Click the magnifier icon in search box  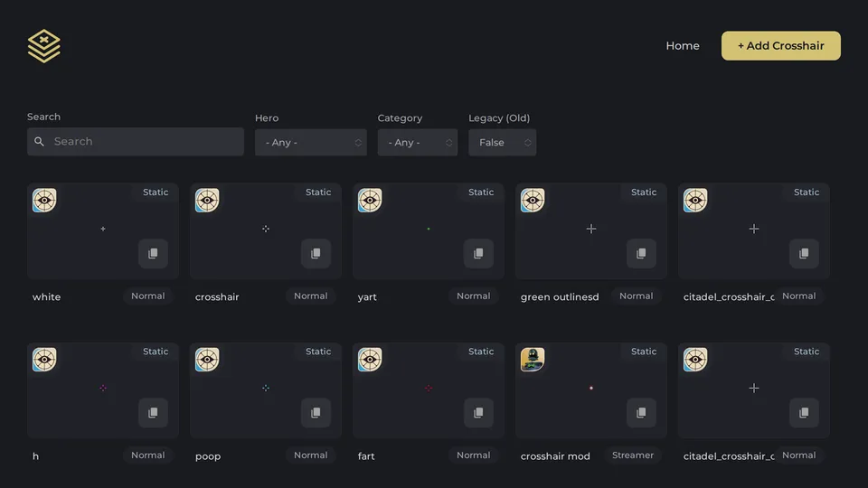39,142
